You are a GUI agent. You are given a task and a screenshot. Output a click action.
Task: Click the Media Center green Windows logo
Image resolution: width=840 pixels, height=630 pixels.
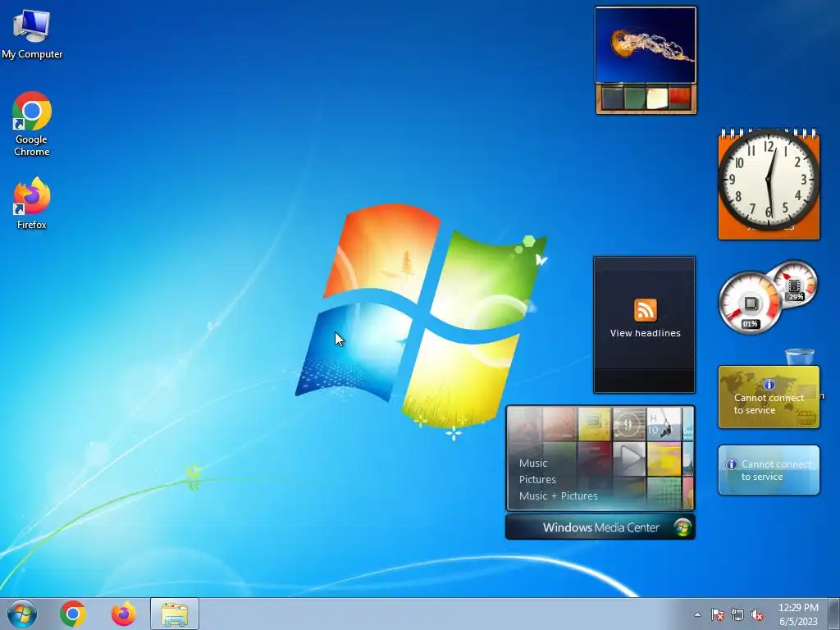click(x=682, y=527)
